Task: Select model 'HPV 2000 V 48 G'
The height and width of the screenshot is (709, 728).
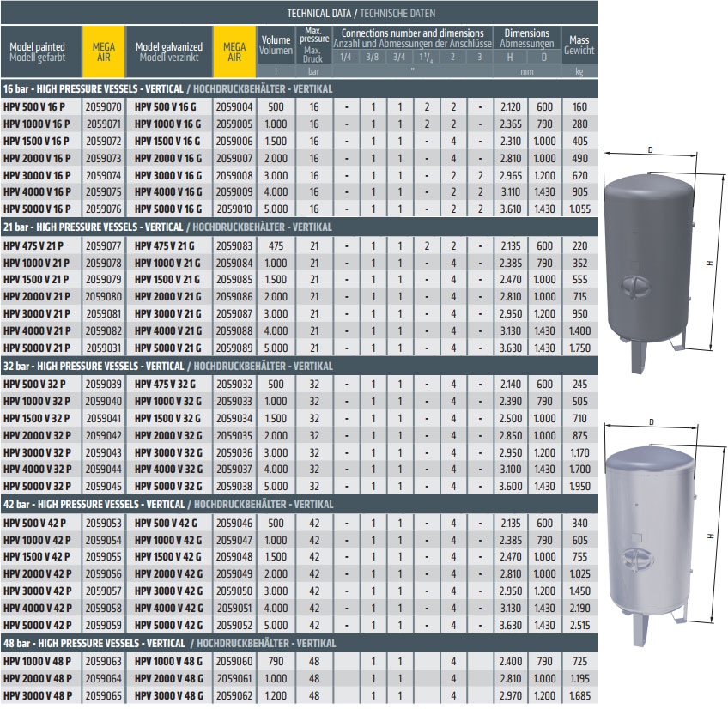Action: 169,678
